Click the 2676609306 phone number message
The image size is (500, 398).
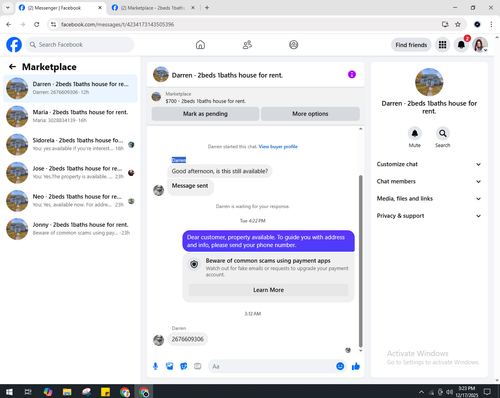click(188, 339)
